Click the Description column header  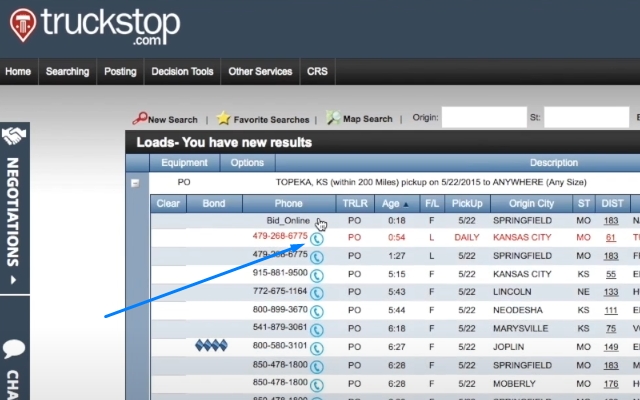coord(553,163)
